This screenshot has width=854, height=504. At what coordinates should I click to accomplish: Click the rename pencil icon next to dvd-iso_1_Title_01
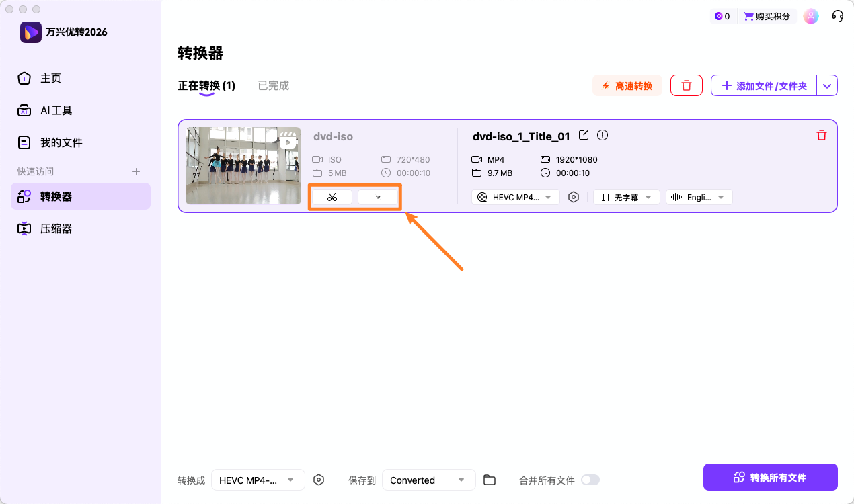582,135
